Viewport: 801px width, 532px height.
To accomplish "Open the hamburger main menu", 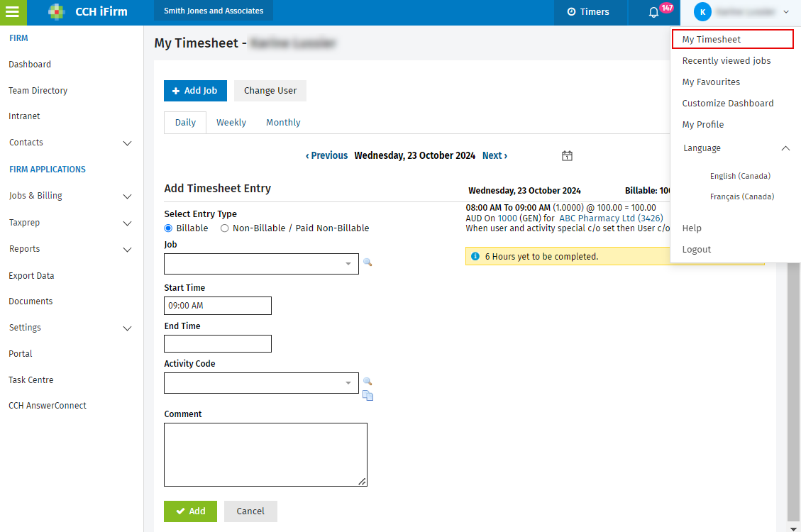I will (x=13, y=12).
